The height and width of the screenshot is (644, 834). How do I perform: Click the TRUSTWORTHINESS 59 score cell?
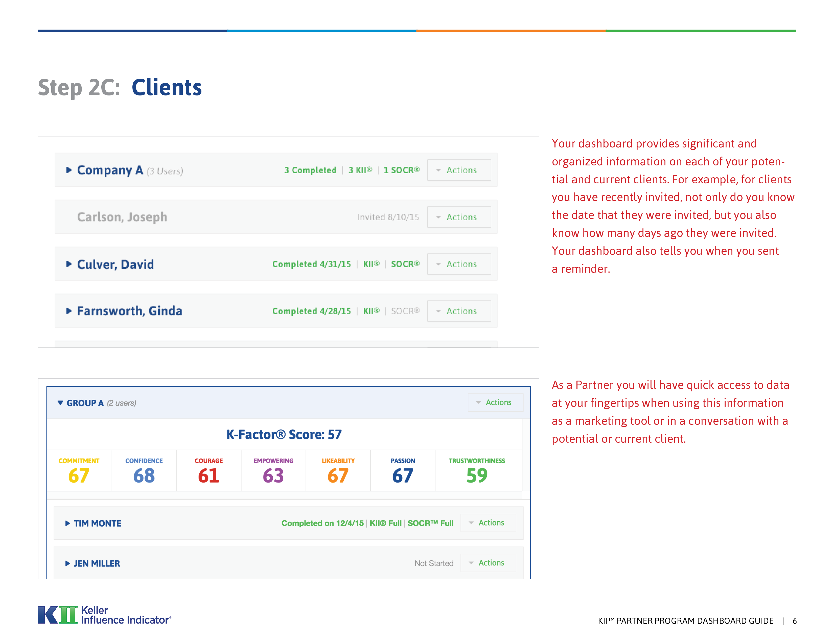click(478, 470)
